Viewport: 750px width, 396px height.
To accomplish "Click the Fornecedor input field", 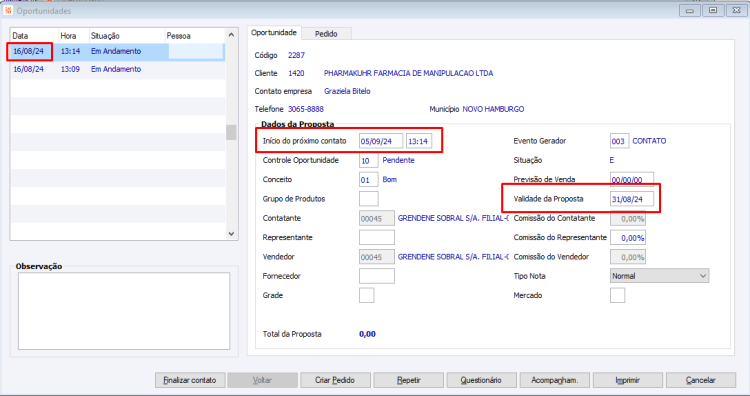I will [x=377, y=276].
